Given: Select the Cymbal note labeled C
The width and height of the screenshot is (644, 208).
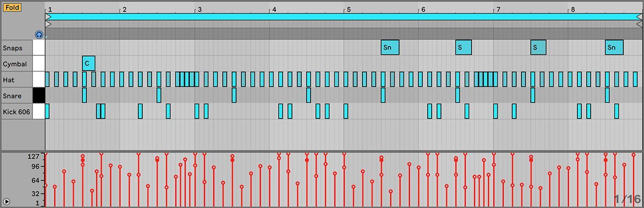Looking at the screenshot, I should [x=88, y=63].
